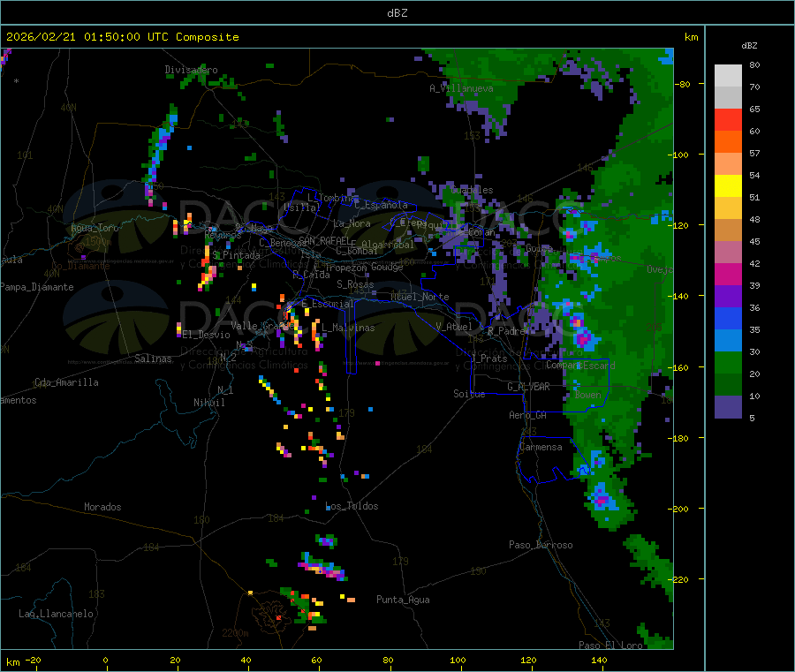Select the red 60–65 dBZ legend swatch

pyautogui.click(x=728, y=119)
